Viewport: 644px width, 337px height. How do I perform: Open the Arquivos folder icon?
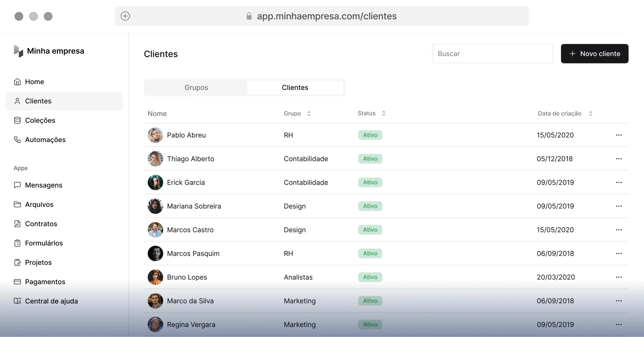17,205
